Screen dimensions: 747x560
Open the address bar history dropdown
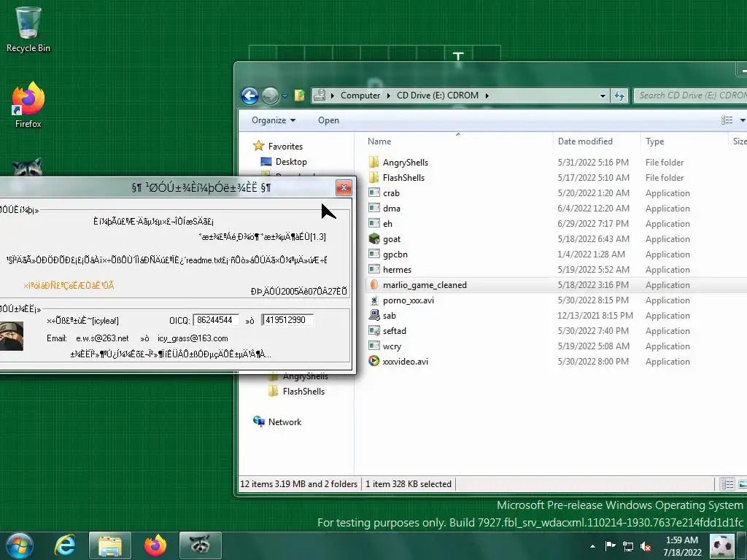pos(603,96)
